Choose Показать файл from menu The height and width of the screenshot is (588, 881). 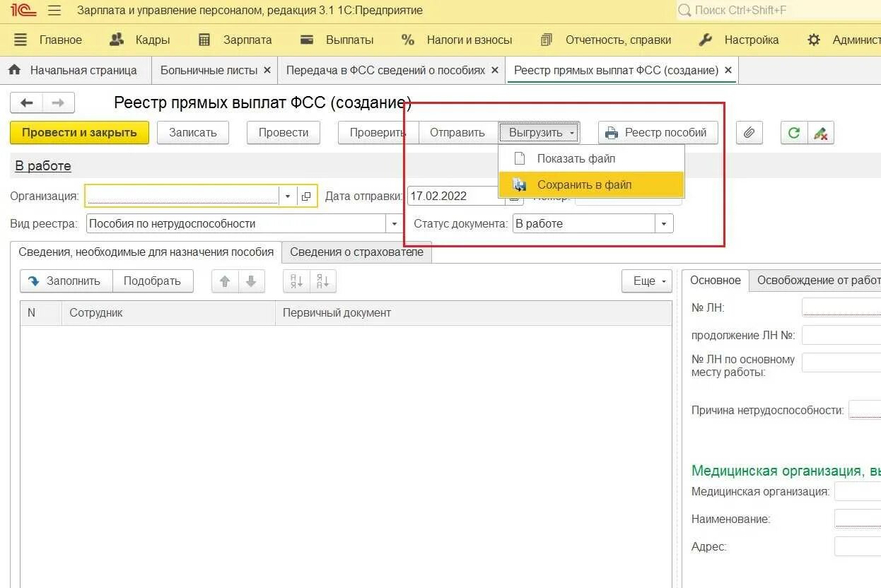tap(591, 158)
